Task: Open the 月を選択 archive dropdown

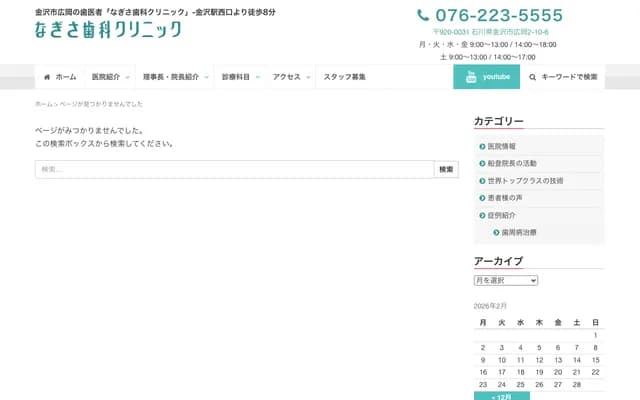Action: [506, 280]
